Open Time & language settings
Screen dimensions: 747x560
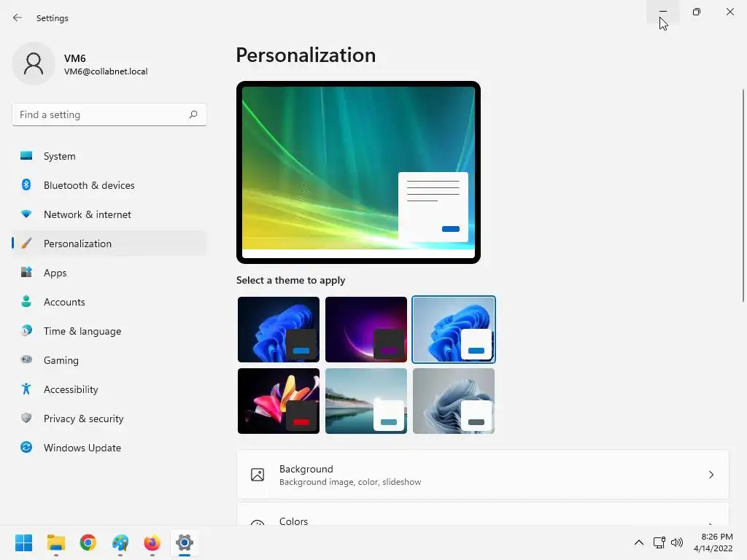(109, 331)
